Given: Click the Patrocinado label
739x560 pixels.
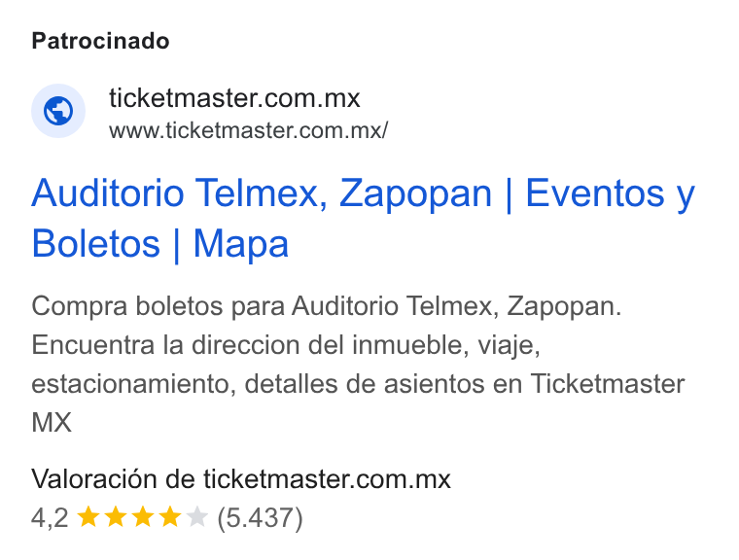Looking at the screenshot, I should (x=100, y=41).
